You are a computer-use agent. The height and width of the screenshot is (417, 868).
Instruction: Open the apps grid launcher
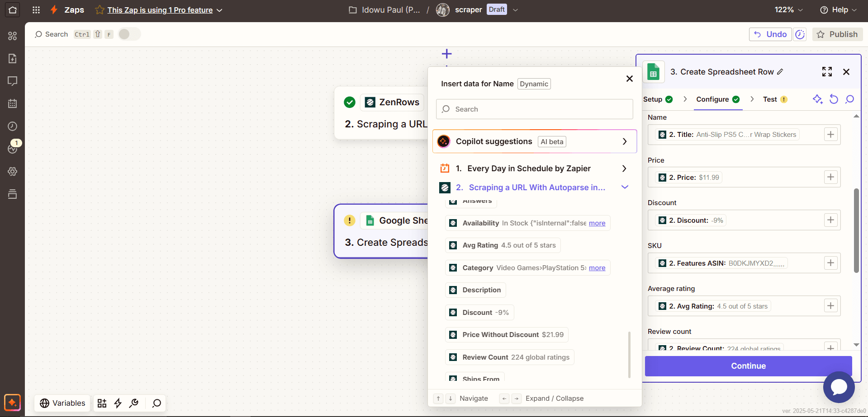(36, 9)
